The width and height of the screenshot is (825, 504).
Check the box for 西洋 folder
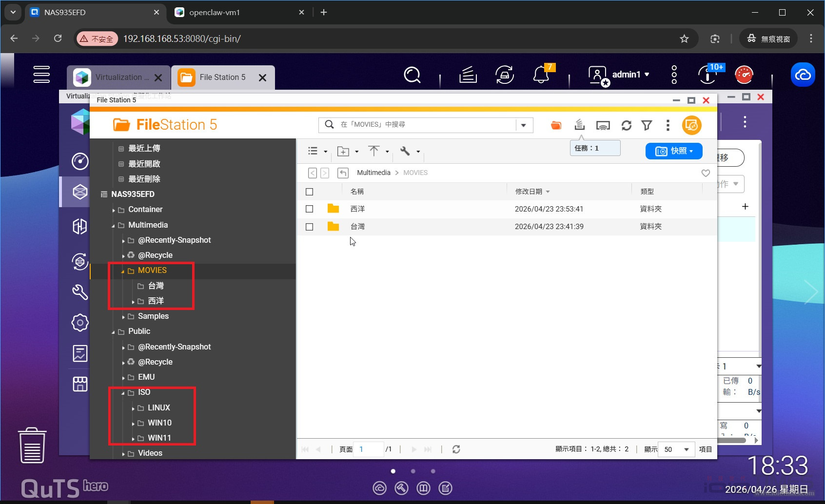tap(309, 209)
